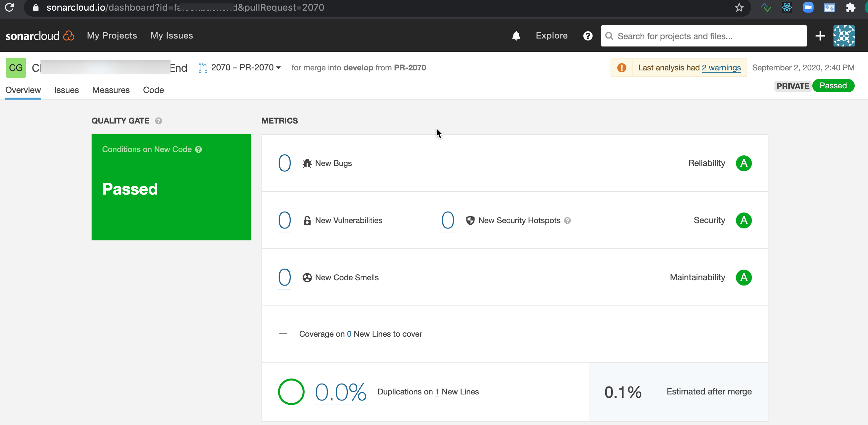Click the New Security Hotspots help icon
The width and height of the screenshot is (868, 425).
click(x=567, y=220)
